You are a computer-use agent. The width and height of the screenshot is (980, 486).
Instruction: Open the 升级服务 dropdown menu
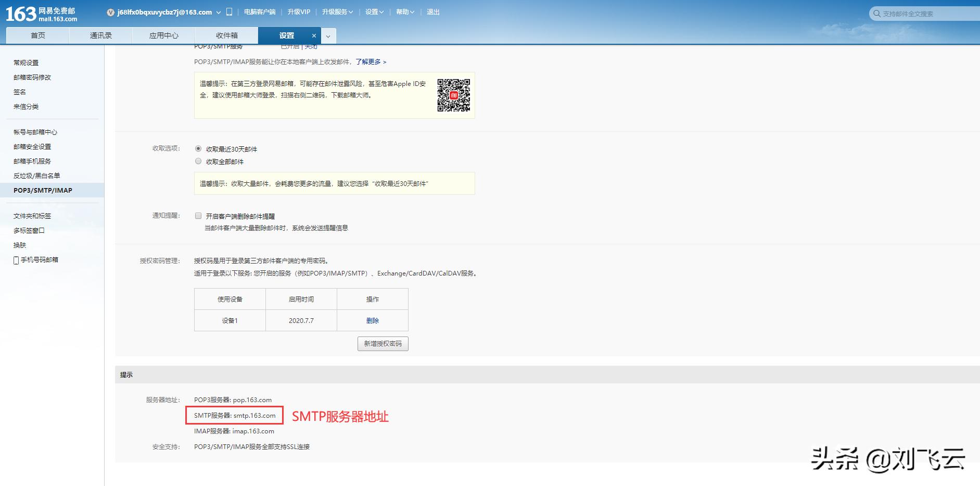pyautogui.click(x=337, y=11)
